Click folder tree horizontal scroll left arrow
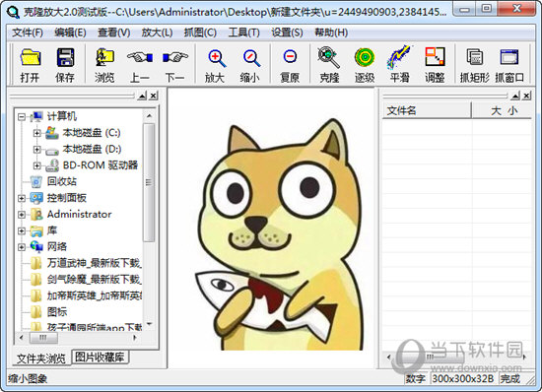The image size is (542, 392). pyautogui.click(x=22, y=338)
